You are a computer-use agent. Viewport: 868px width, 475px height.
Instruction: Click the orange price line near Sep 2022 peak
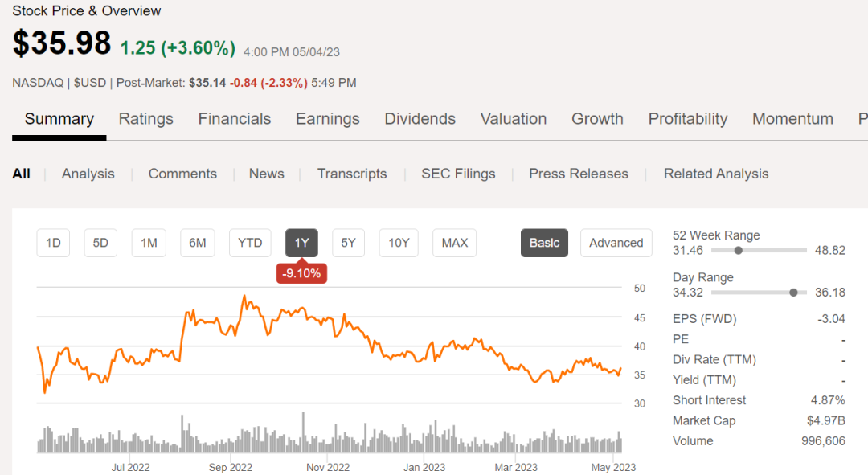click(x=244, y=297)
